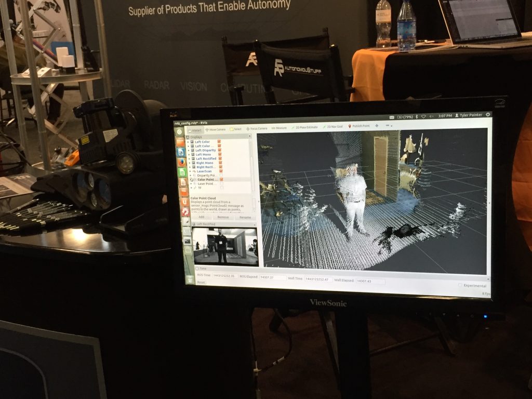The image size is (532, 399).
Task: Click the Reset button in Time panel
Action: [x=201, y=282]
